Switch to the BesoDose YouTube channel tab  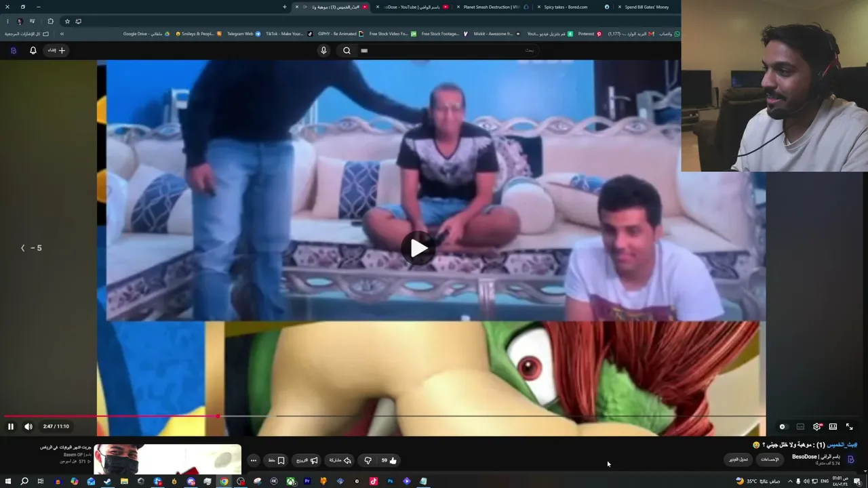pyautogui.click(x=412, y=7)
